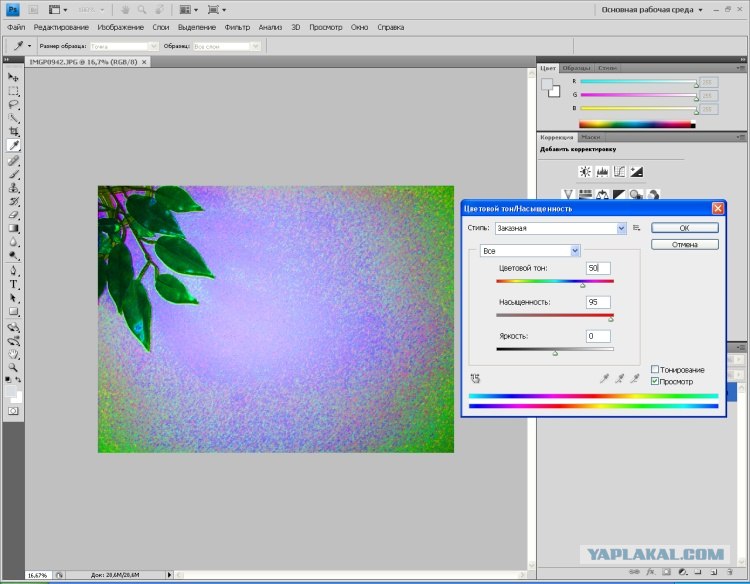750x584 pixels.
Task: Open the Фильтр menu
Action: point(237,27)
